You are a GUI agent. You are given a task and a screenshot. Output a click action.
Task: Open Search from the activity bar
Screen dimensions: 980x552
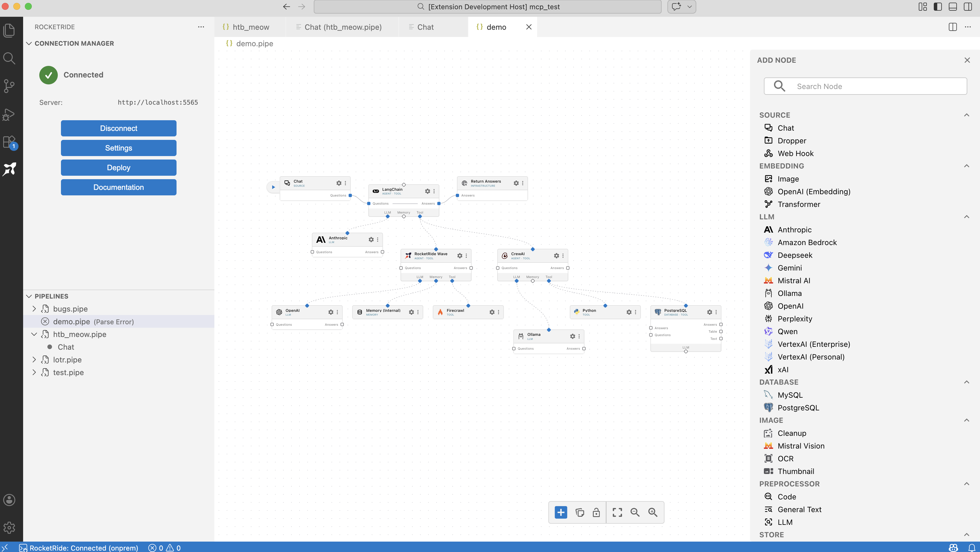9,58
